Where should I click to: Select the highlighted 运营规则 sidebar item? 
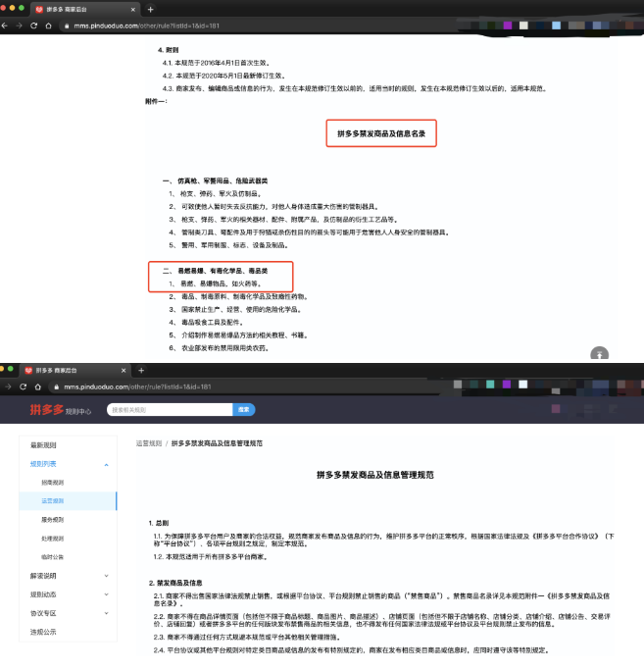click(x=68, y=501)
